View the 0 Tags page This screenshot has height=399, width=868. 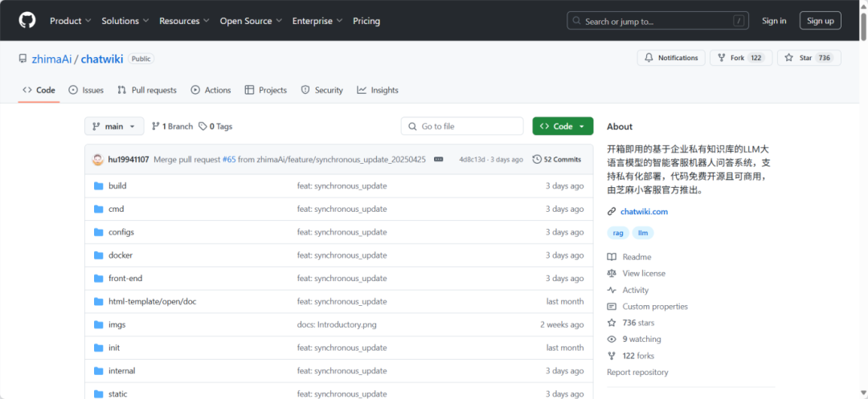[x=215, y=126]
